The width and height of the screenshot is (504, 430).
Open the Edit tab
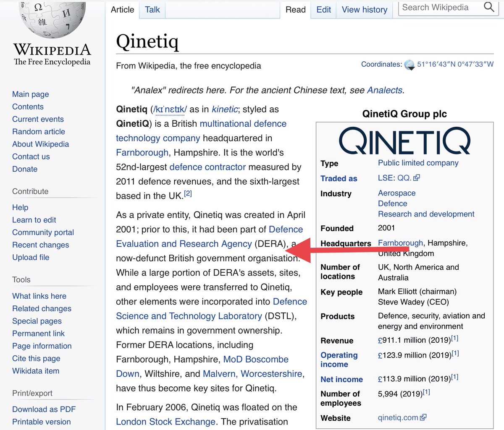pyautogui.click(x=324, y=10)
